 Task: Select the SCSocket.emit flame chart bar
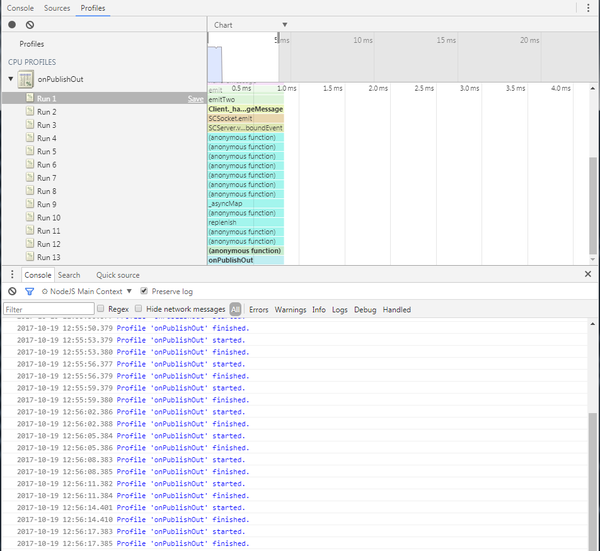246,119
